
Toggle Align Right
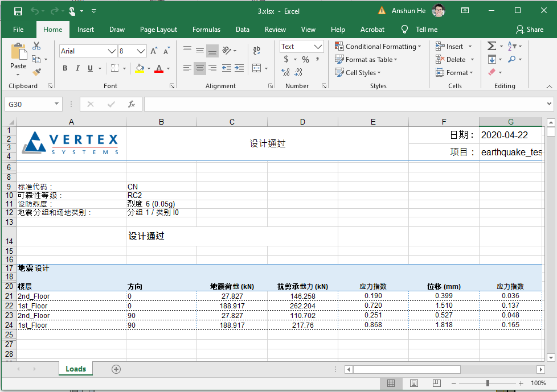[x=212, y=68]
